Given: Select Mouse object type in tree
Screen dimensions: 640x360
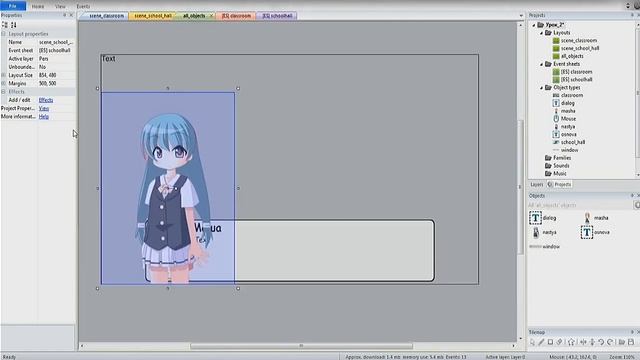Looking at the screenshot, I should 564,118.
